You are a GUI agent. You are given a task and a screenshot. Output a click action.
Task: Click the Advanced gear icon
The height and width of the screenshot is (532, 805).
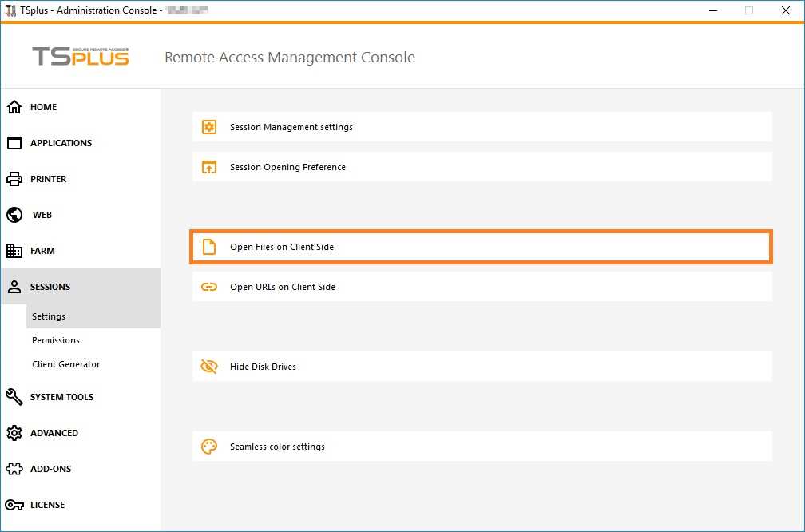14,433
